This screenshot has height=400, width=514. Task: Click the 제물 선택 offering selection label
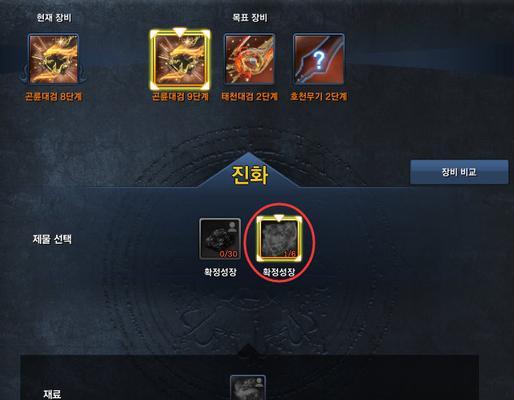[x=52, y=239]
